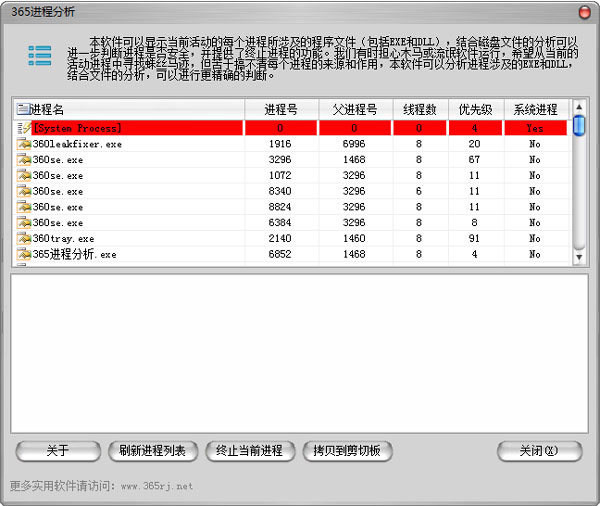Viewport: 600px width, 506px height.
Task: Click the empty module details pane
Action: tap(299, 353)
